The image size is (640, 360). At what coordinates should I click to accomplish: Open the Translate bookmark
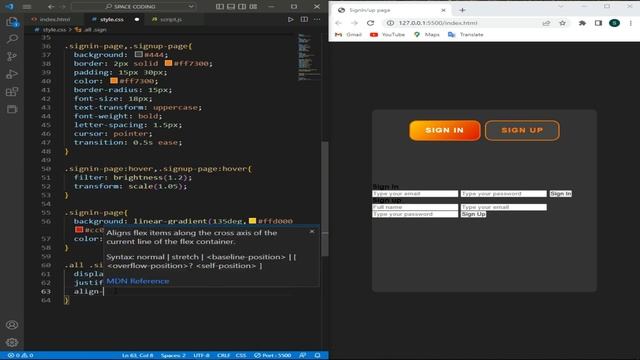pyautogui.click(x=466, y=35)
